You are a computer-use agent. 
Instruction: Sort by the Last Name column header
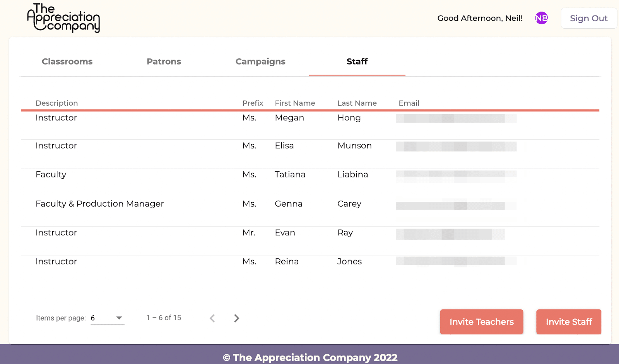(x=357, y=103)
